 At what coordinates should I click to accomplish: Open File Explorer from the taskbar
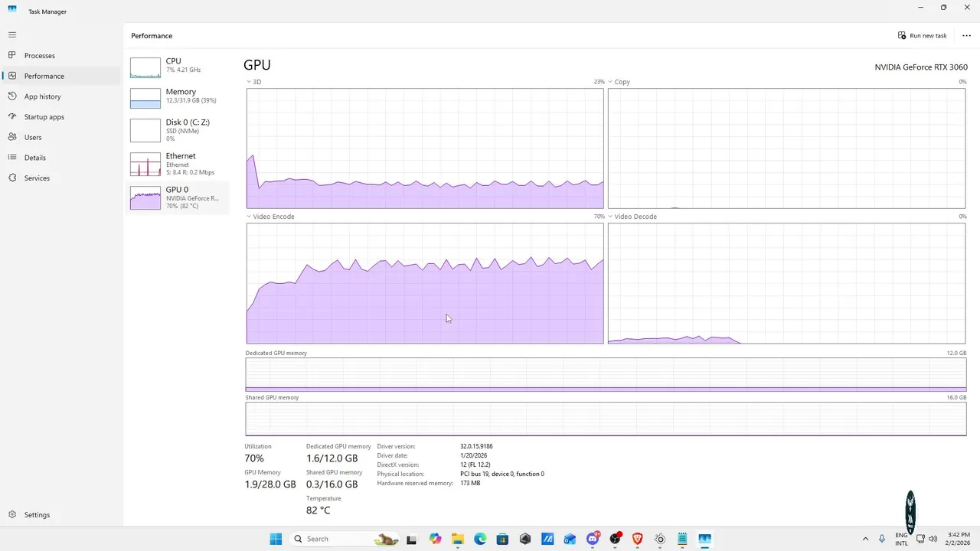457,539
